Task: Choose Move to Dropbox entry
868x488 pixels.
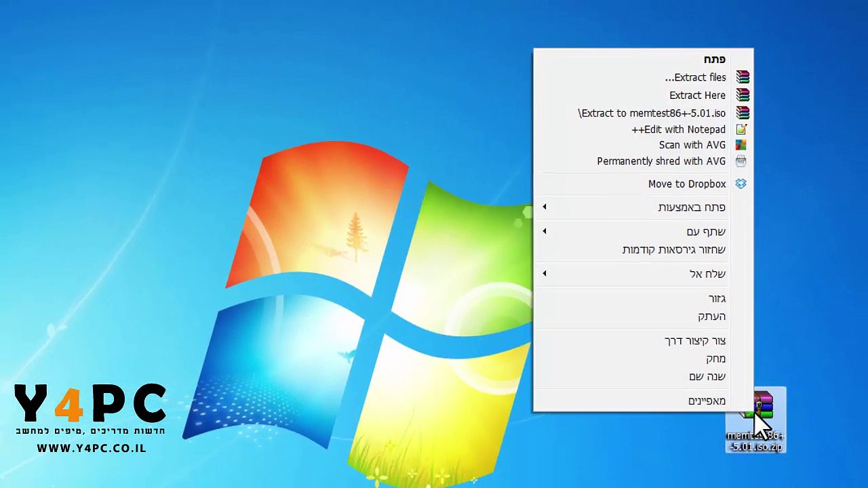Action: (644, 184)
